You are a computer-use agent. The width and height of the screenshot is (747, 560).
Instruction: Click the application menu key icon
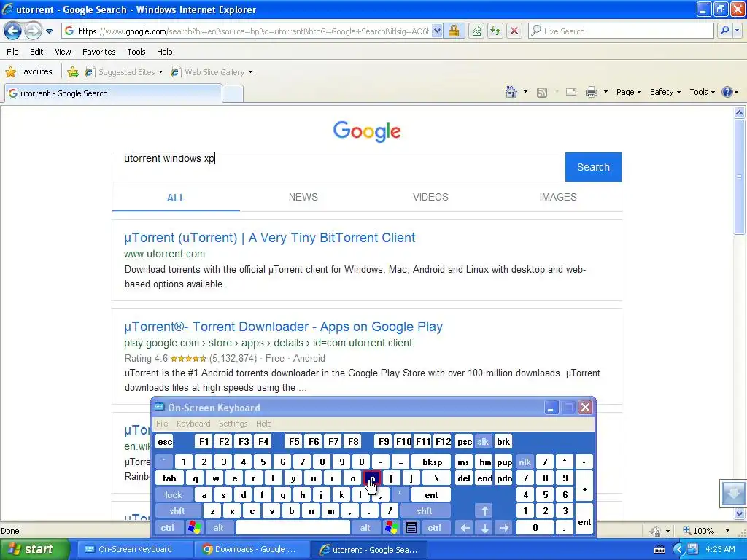(x=411, y=528)
